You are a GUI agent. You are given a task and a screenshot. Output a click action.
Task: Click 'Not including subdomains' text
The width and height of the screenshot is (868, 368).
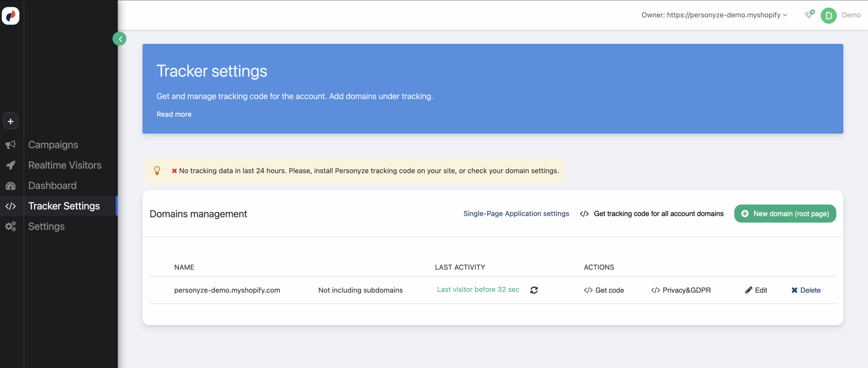tap(360, 290)
